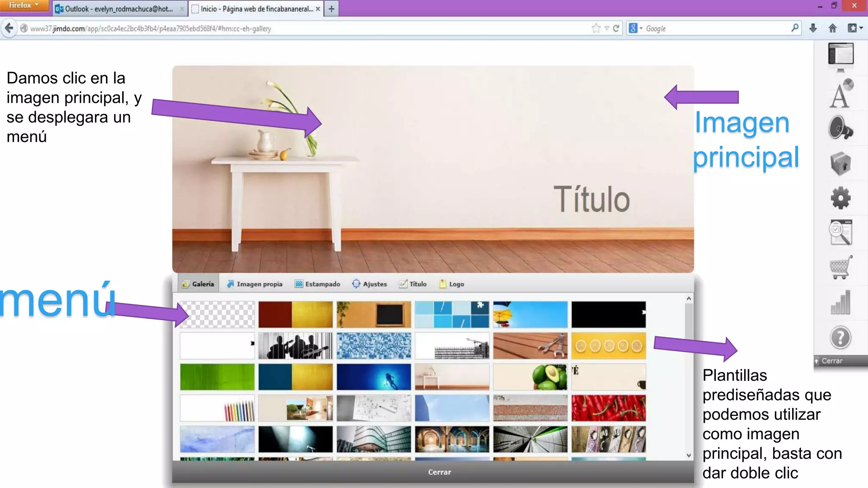Open the question mark help icon
This screenshot has height=488, width=868.
click(x=840, y=338)
